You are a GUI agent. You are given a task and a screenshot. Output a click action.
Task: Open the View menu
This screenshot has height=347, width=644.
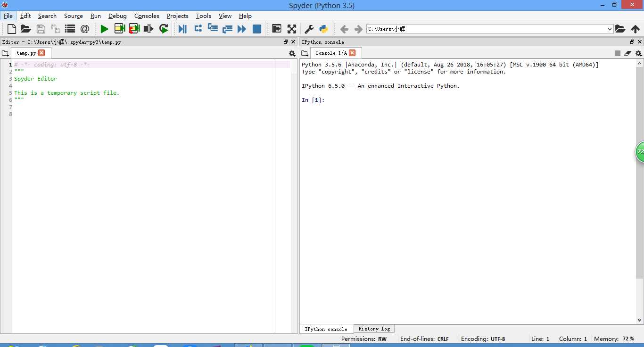(225, 16)
